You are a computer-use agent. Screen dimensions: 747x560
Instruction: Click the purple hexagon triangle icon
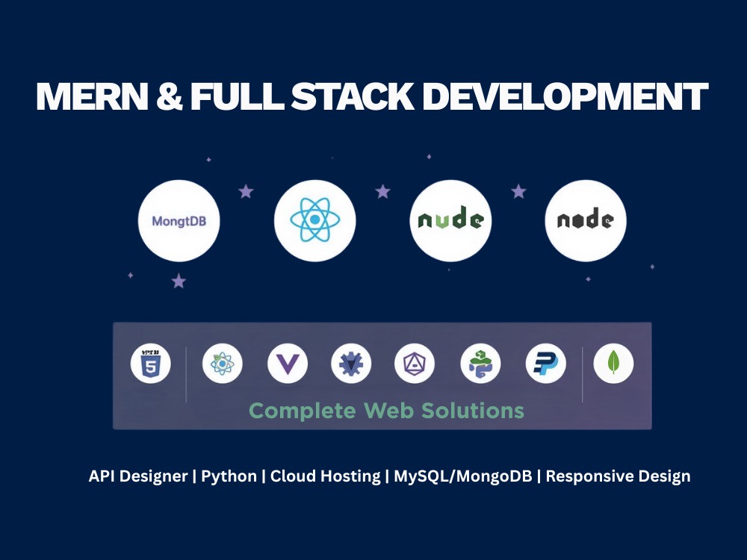coord(415,364)
